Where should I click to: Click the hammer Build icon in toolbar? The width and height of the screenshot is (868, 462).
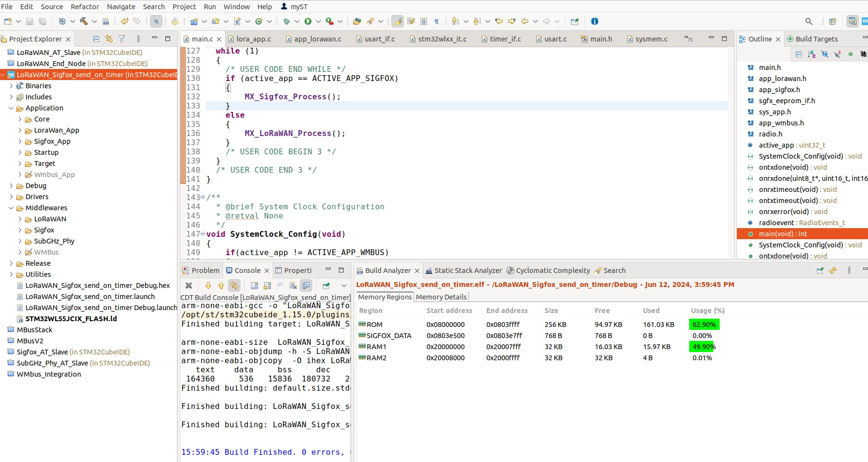point(84,21)
